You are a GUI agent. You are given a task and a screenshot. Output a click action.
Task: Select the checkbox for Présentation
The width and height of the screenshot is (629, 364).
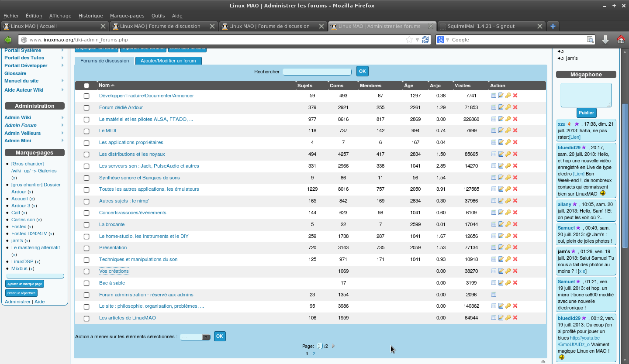pyautogui.click(x=86, y=248)
